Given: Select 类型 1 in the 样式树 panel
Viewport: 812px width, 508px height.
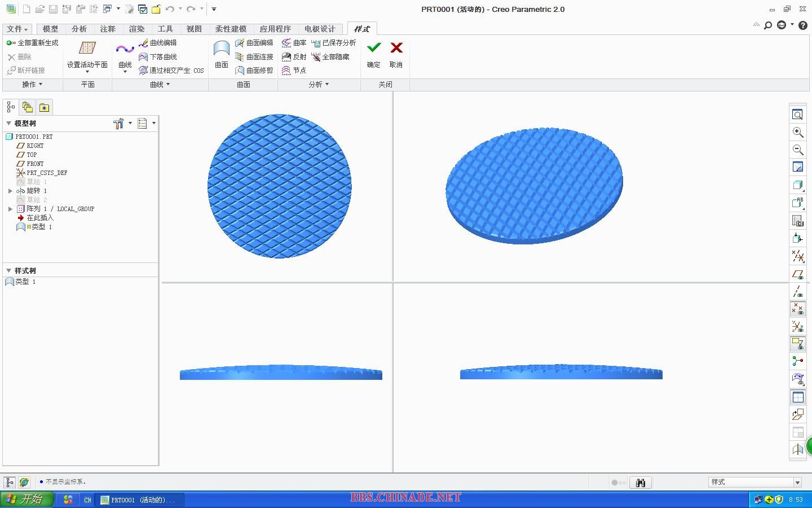Looking at the screenshot, I should click(21, 282).
